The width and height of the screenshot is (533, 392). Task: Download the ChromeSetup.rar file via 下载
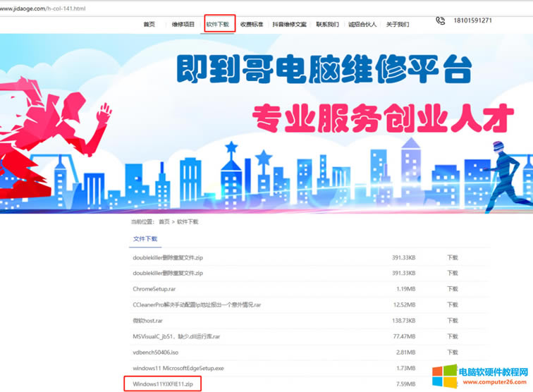pos(452,289)
